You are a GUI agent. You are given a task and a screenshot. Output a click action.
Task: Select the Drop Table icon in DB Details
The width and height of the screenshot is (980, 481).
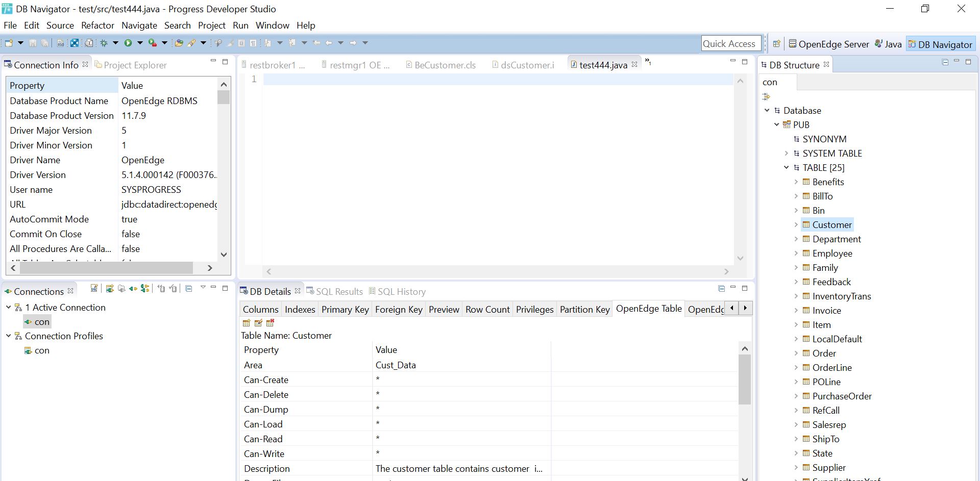pos(271,323)
